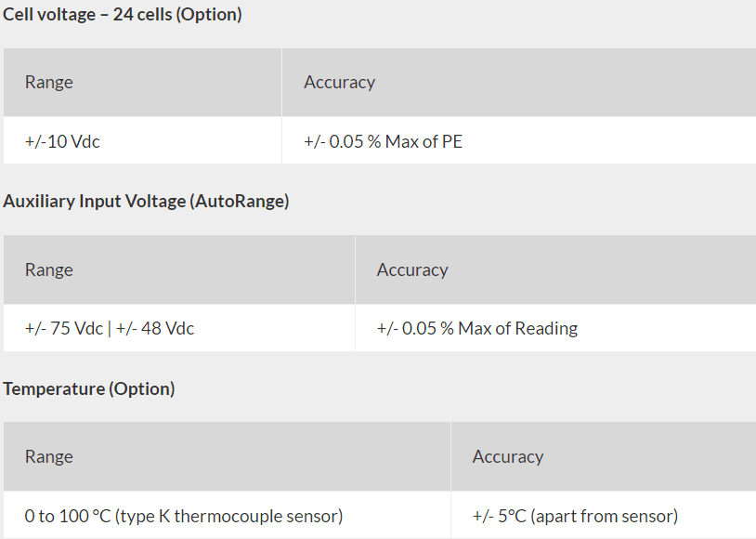Click the +/-10 Vdc range cell

[x=143, y=140]
